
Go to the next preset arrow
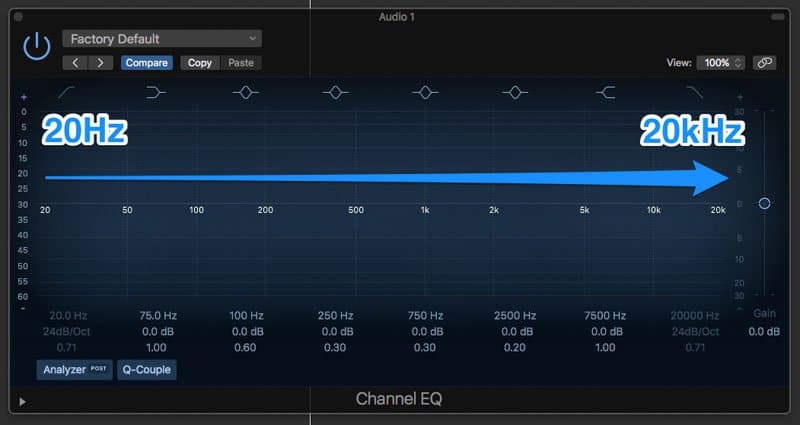point(100,63)
